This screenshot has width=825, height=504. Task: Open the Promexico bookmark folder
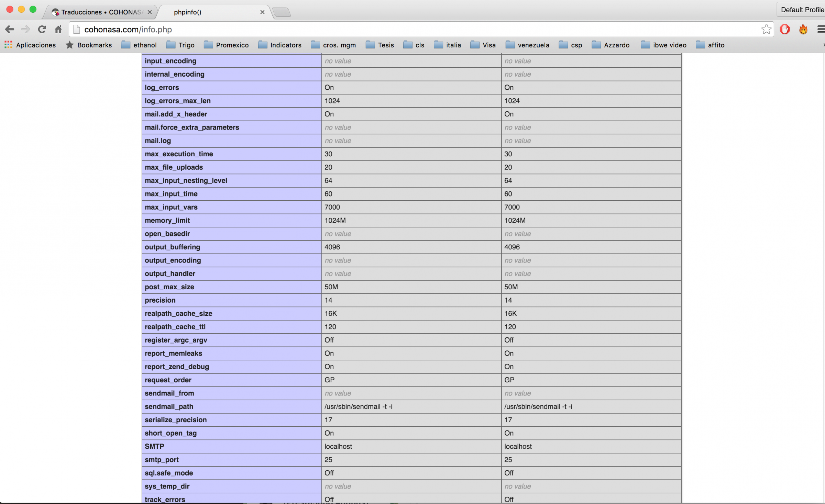(x=226, y=45)
